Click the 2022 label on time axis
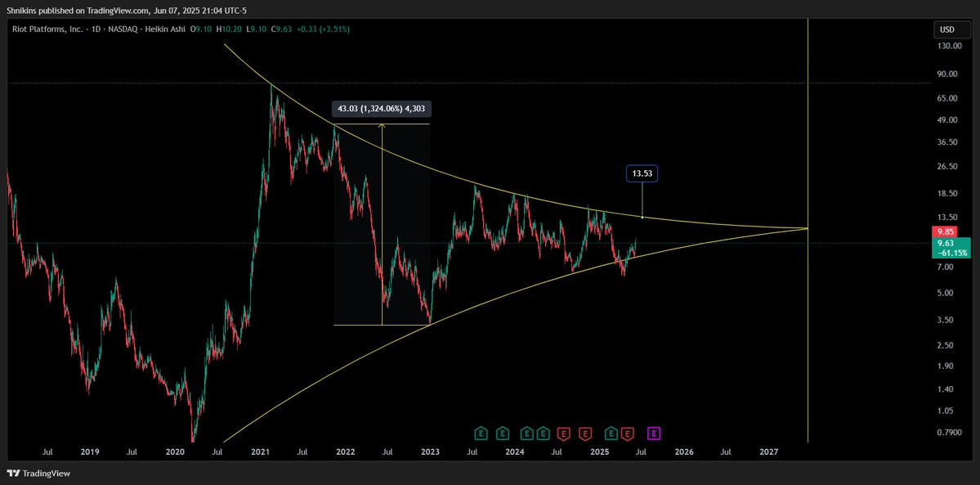The height and width of the screenshot is (485, 980). (x=345, y=451)
